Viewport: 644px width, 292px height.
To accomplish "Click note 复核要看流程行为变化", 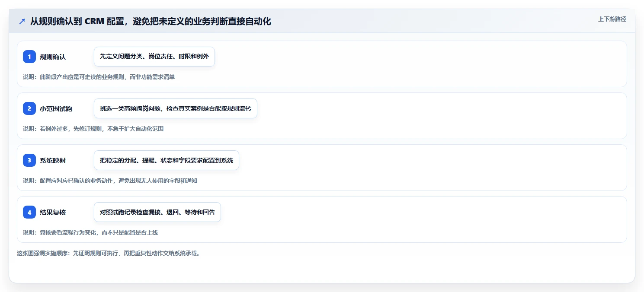I will pyautogui.click(x=90, y=232).
